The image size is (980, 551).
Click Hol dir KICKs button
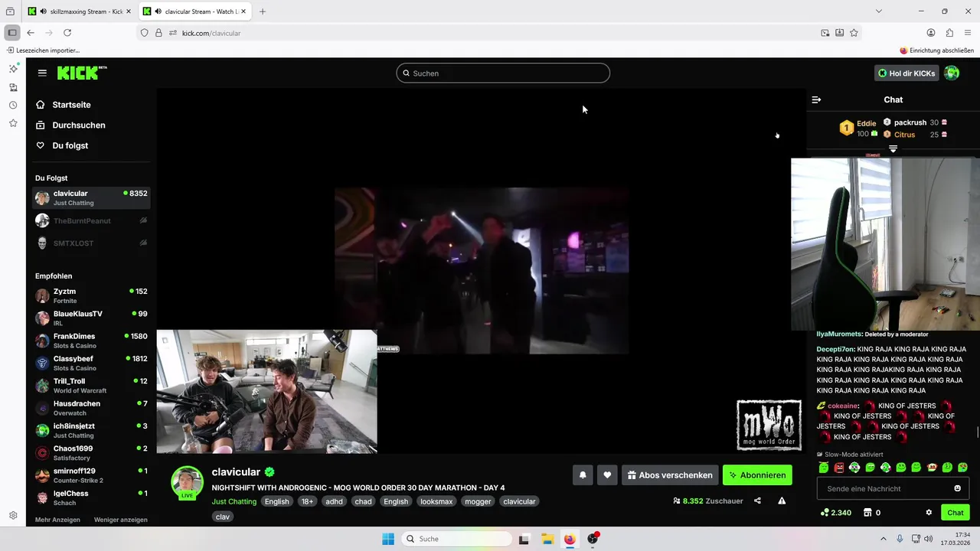[x=906, y=73]
